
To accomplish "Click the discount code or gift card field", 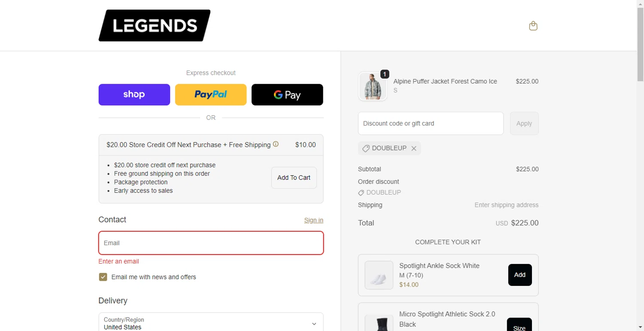I will [431, 123].
